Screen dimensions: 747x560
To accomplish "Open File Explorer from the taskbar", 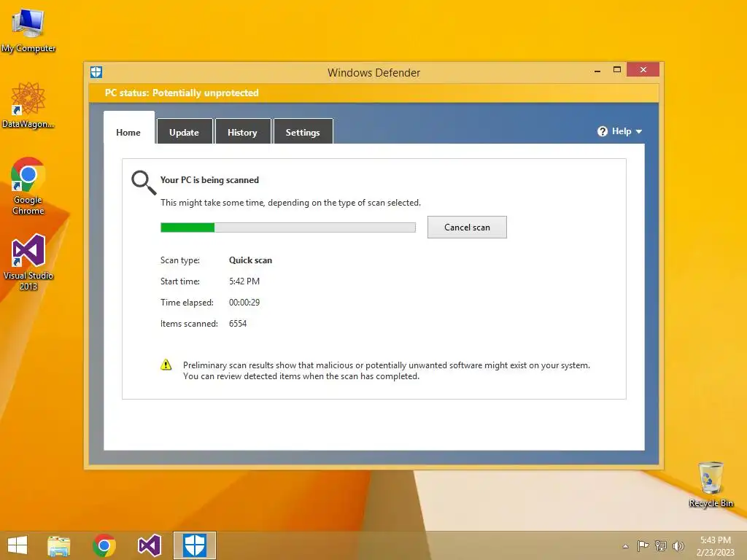I will click(58, 545).
